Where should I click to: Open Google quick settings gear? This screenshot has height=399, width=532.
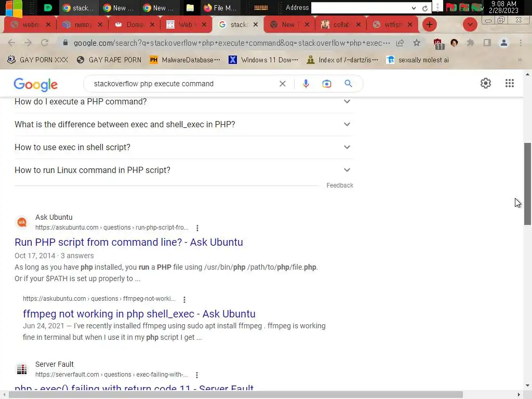pyautogui.click(x=486, y=83)
